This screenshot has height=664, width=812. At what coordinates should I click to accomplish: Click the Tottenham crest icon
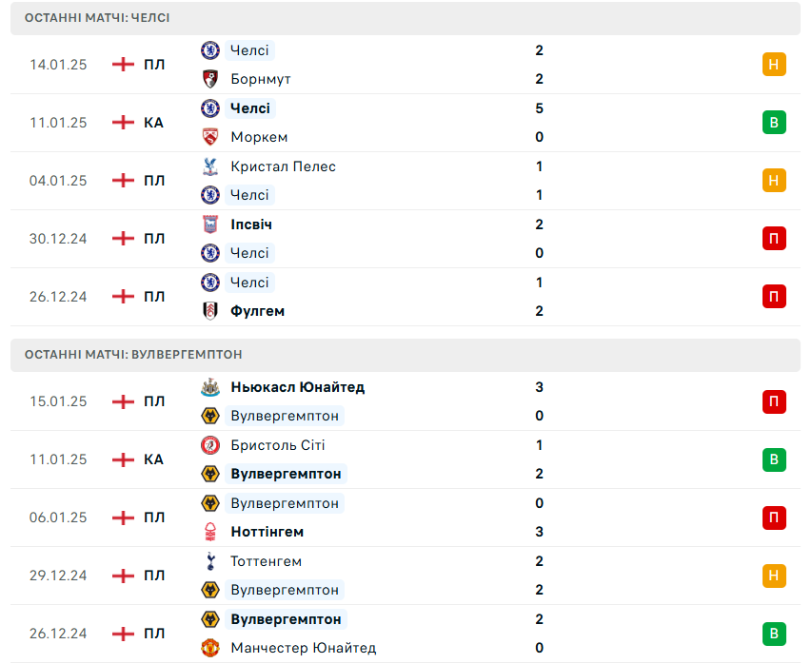(x=210, y=561)
